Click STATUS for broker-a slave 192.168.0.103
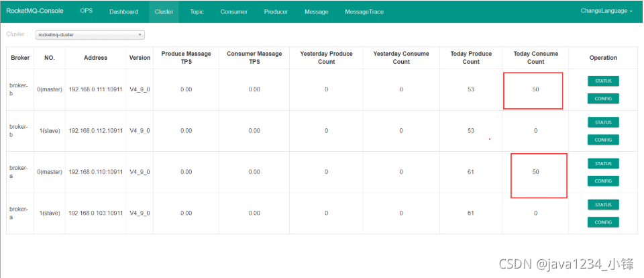644x278 pixels. tap(603, 204)
